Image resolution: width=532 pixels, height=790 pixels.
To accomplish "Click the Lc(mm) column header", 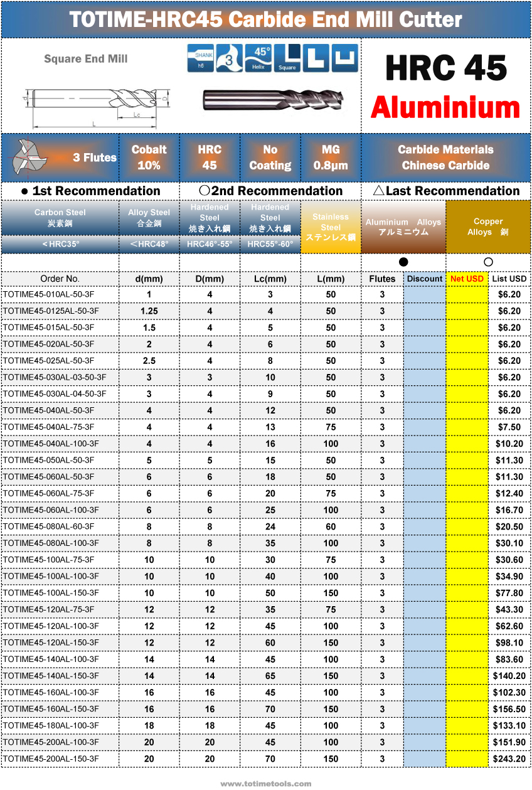I will (270, 279).
